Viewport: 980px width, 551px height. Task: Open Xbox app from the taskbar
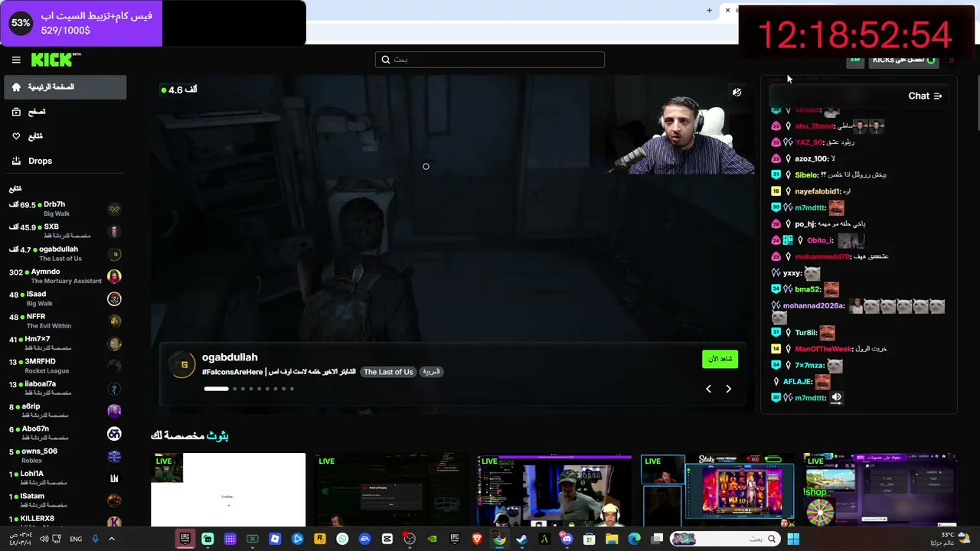[x=253, y=539]
